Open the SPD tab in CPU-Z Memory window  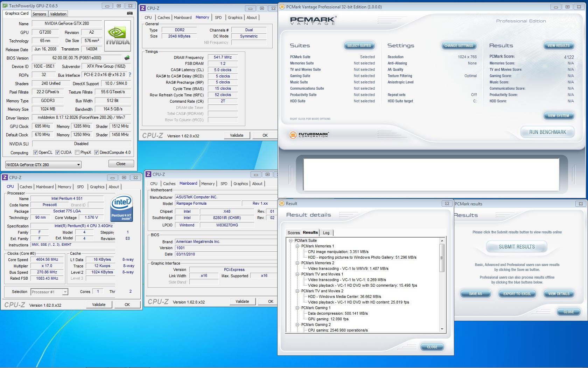point(218,18)
